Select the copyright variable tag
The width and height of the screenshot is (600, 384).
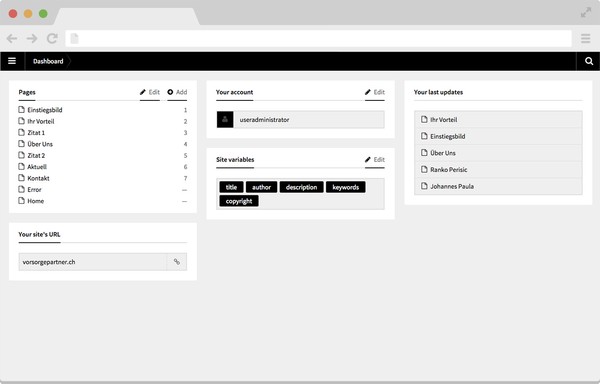coord(239,201)
